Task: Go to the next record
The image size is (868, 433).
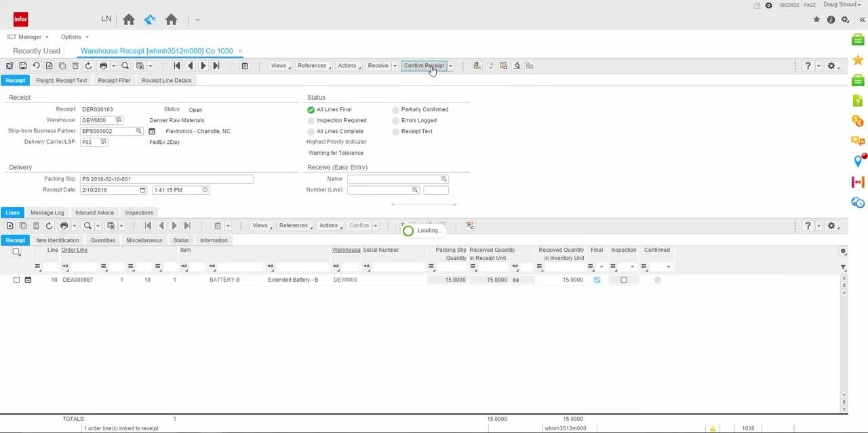Action: (203, 66)
